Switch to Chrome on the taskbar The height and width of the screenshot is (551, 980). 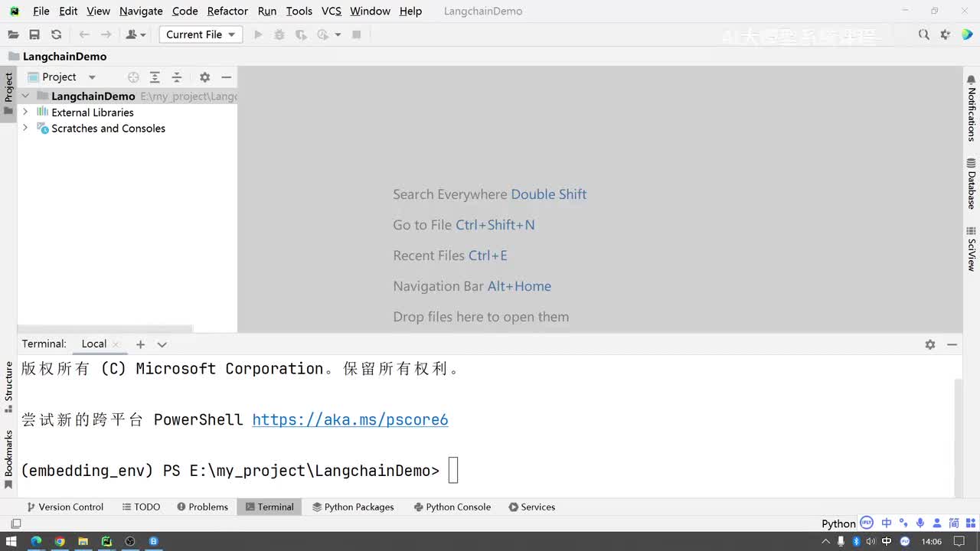(x=59, y=541)
